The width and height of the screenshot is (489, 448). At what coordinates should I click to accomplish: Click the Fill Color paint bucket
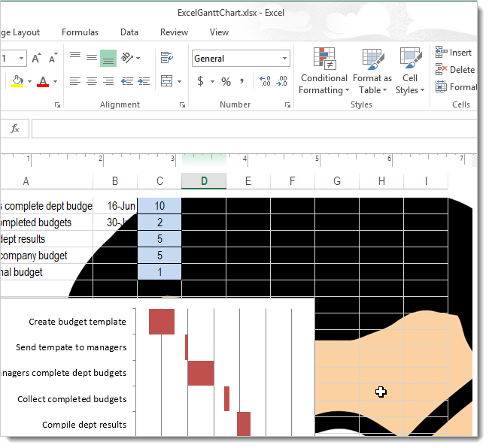[17, 81]
